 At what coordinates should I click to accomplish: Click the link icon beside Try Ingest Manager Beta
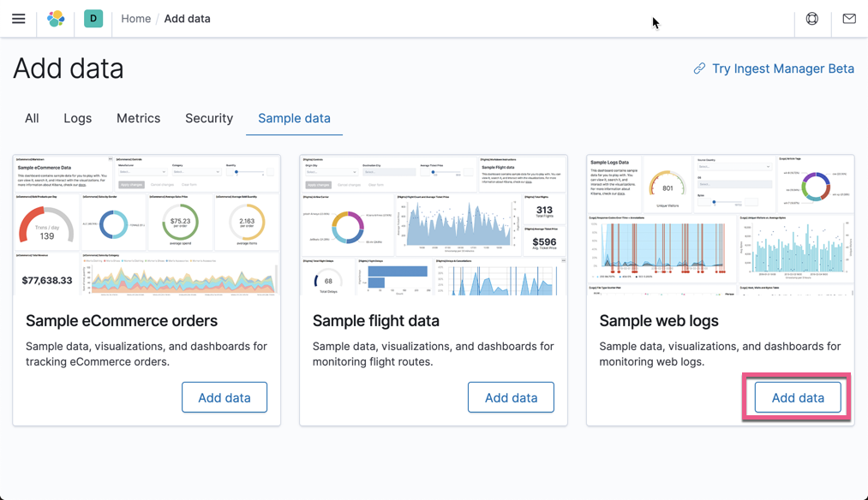[698, 68]
